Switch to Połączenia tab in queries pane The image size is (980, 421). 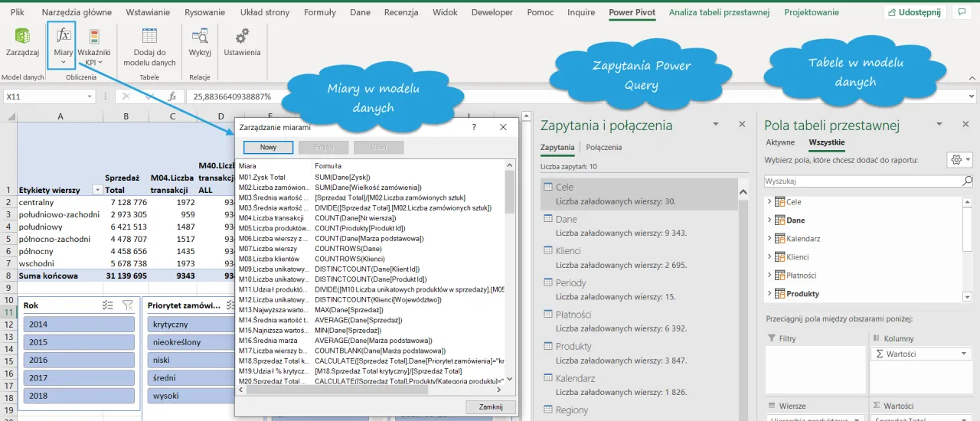(604, 148)
